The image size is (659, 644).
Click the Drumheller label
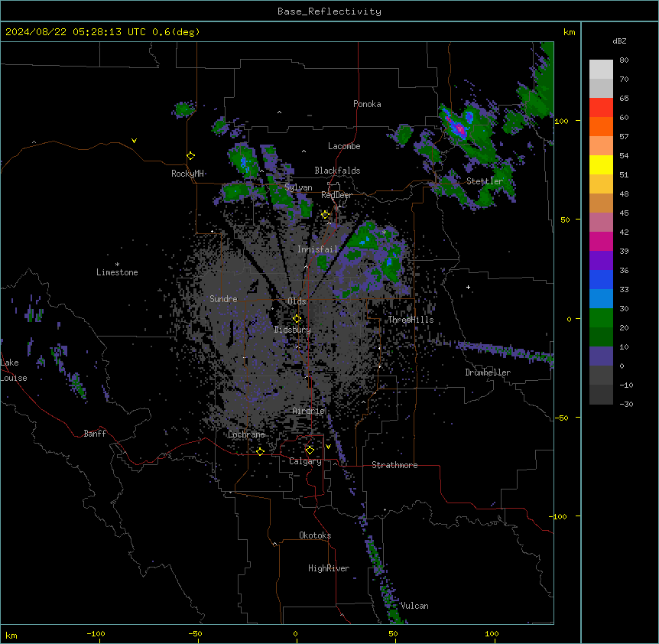(x=488, y=372)
